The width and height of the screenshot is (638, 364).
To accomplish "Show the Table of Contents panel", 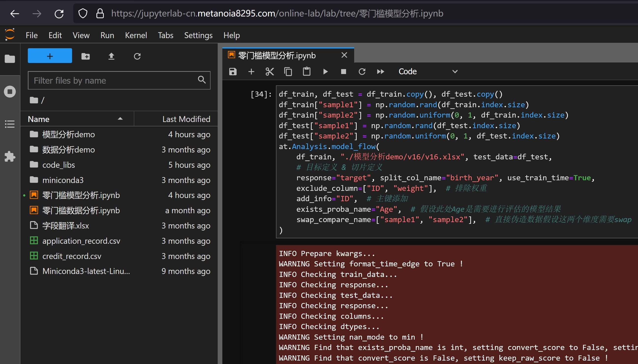I will tap(10, 124).
